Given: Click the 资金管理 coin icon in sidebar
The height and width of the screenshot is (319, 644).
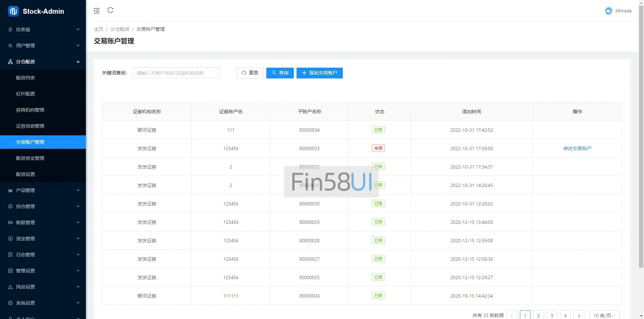Looking at the screenshot, I should (10, 239).
